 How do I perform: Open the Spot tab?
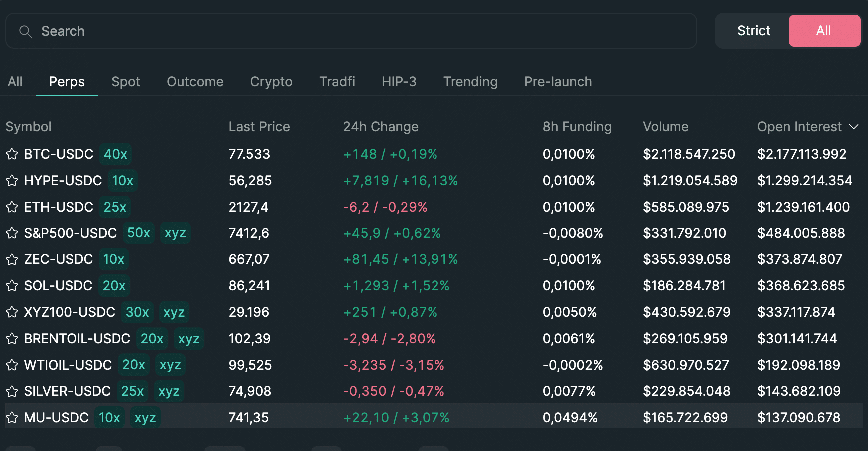pyautogui.click(x=126, y=82)
